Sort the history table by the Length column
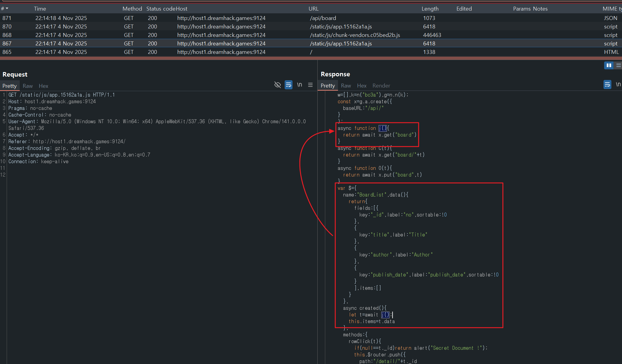This screenshot has width=622, height=364. [430, 9]
